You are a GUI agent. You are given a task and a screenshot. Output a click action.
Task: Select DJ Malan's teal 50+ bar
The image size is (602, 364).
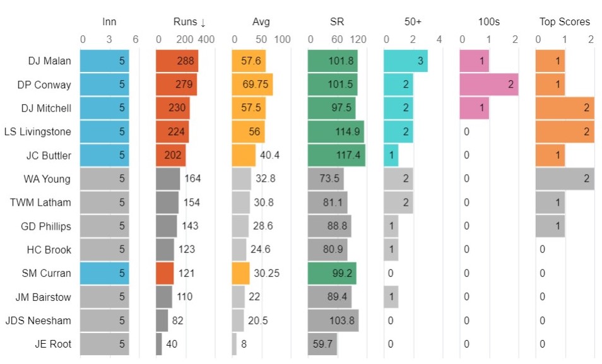click(x=405, y=61)
